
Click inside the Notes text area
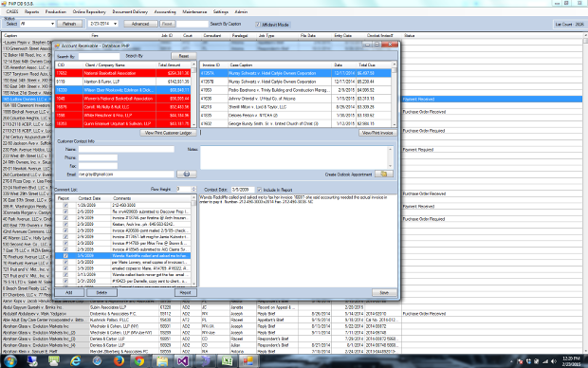pyautogui.click(x=294, y=157)
